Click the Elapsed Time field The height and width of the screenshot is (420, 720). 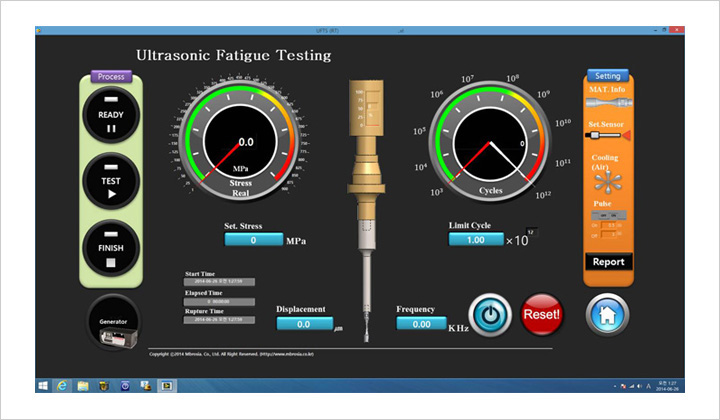[x=219, y=302]
